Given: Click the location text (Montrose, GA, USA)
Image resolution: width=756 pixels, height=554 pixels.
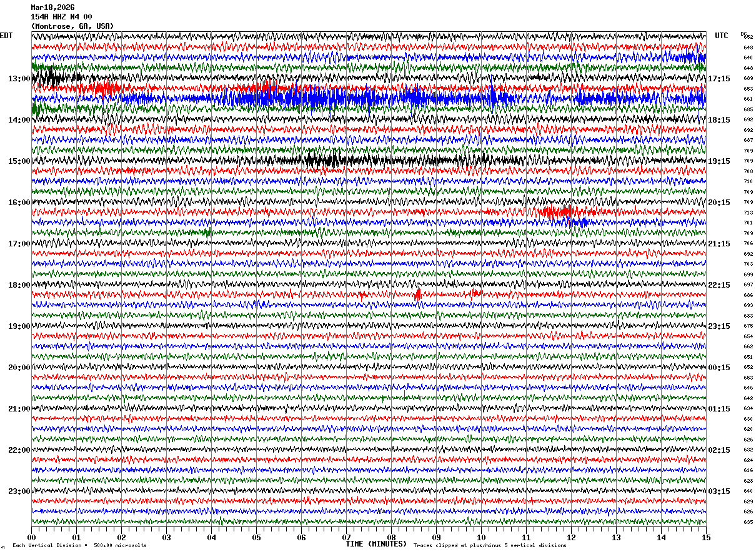Looking at the screenshot, I should (x=72, y=26).
